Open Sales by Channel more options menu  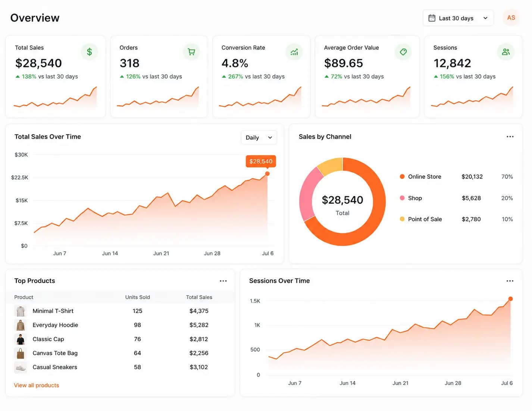[510, 137]
